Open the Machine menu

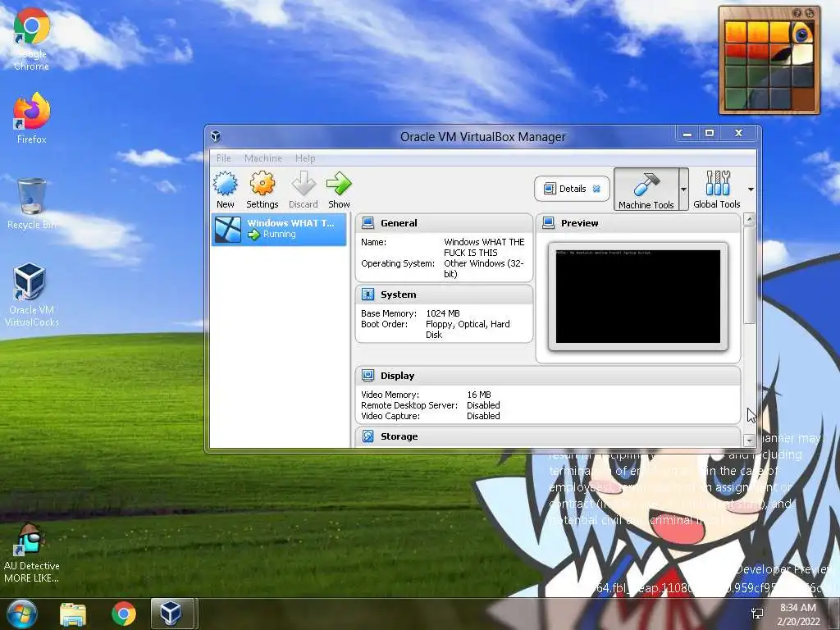click(263, 158)
